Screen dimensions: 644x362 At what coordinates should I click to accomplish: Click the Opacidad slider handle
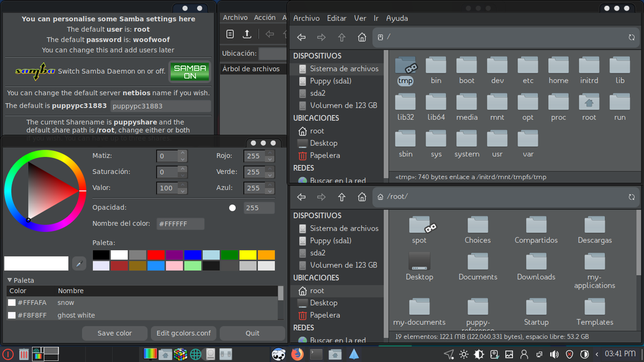[x=232, y=208]
